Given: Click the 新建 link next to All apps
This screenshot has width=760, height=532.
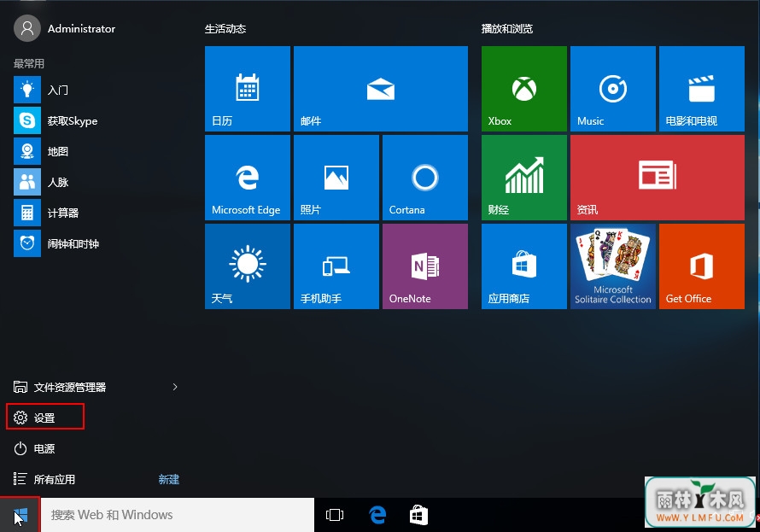Looking at the screenshot, I should [169, 479].
